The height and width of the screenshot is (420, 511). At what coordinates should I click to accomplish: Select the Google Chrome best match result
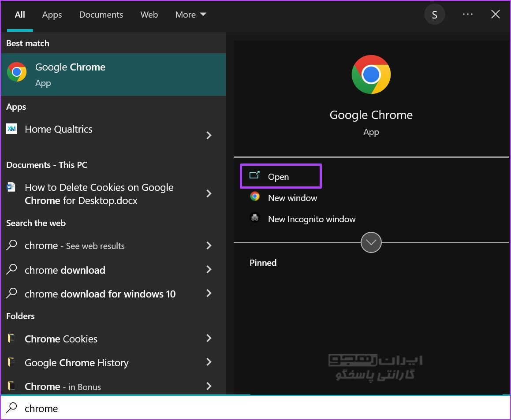(x=113, y=74)
